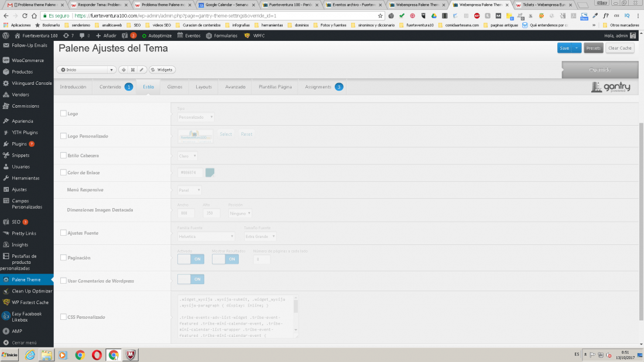Click the add override plus icon
Viewport: 644px width, 362px height.
coord(124,70)
